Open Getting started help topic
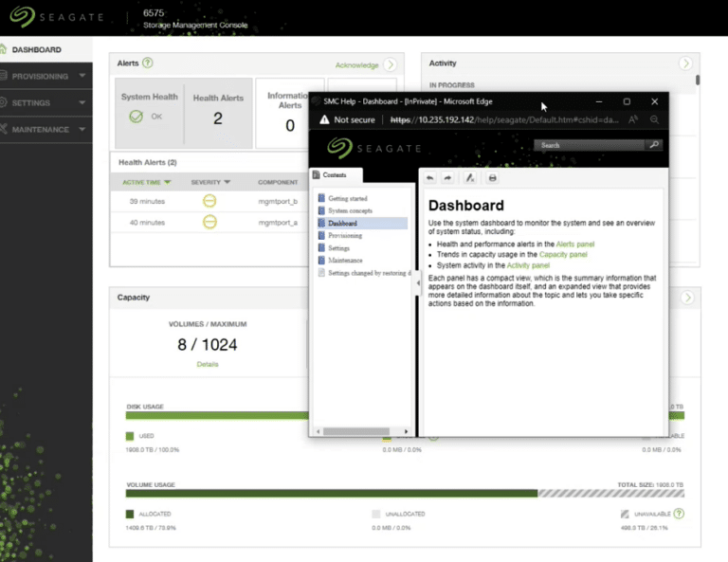 [347, 199]
